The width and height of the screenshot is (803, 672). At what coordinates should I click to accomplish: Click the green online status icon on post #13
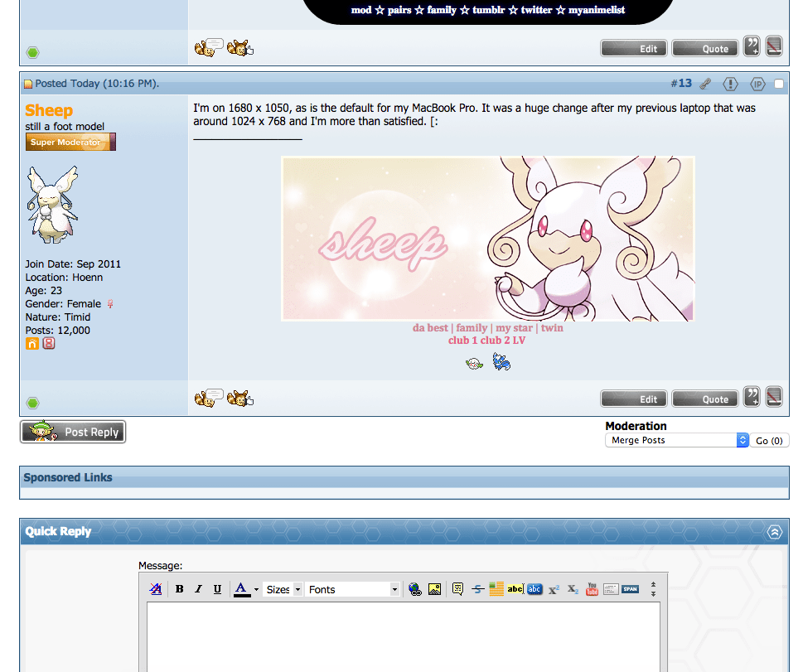(x=33, y=403)
